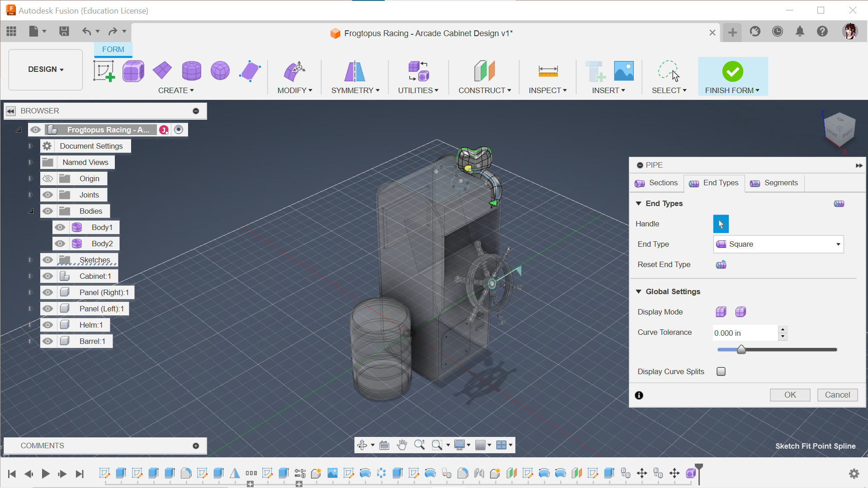Open the CREATE menu
Viewport: 868px width, 488px height.
pyautogui.click(x=176, y=90)
